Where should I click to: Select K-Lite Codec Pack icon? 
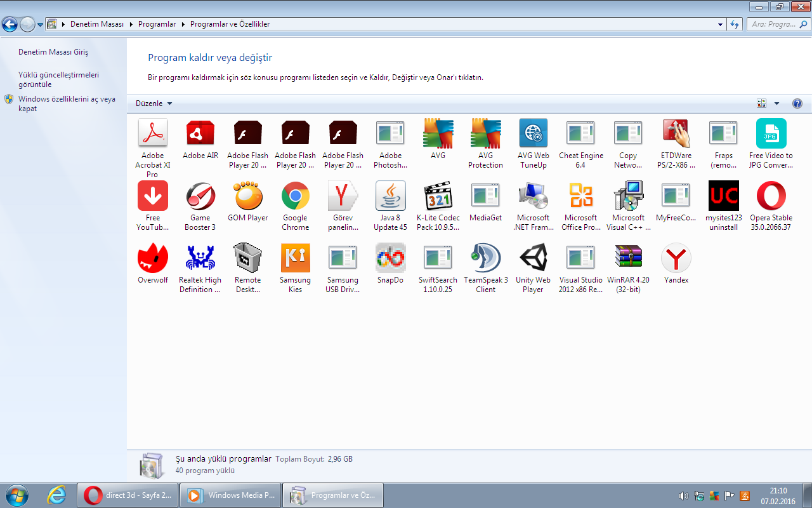tap(438, 196)
